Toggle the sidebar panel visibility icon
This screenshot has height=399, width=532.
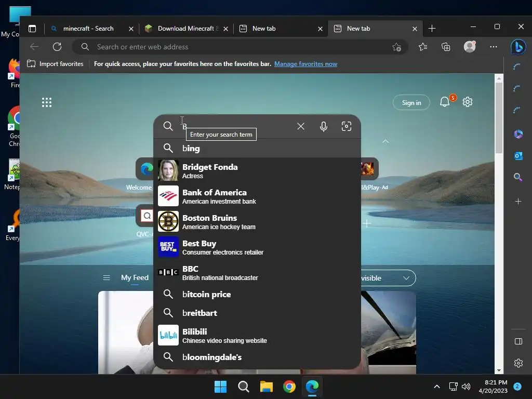(x=518, y=341)
